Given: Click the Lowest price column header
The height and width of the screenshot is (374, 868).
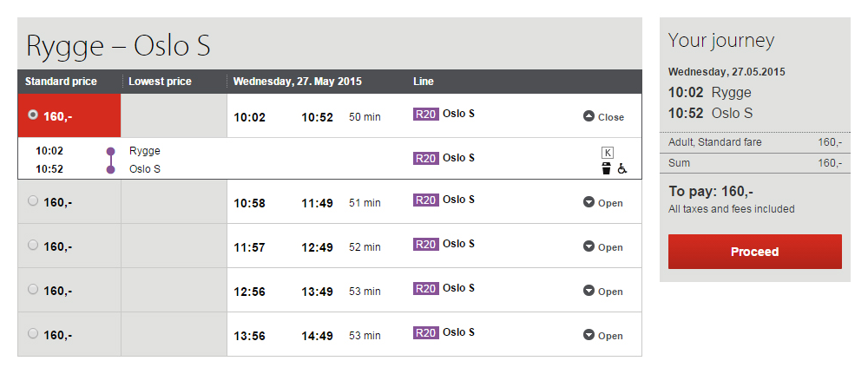Looking at the screenshot, I should (160, 82).
